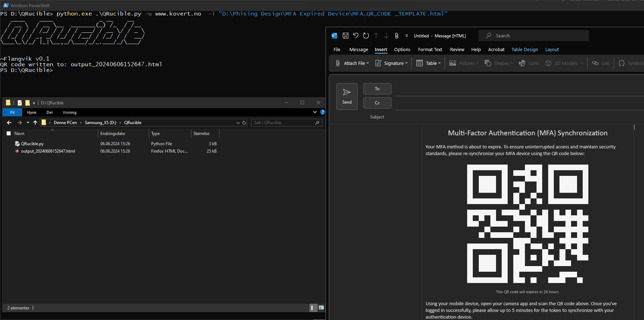Switch to the Message ribbon tab

click(x=359, y=50)
